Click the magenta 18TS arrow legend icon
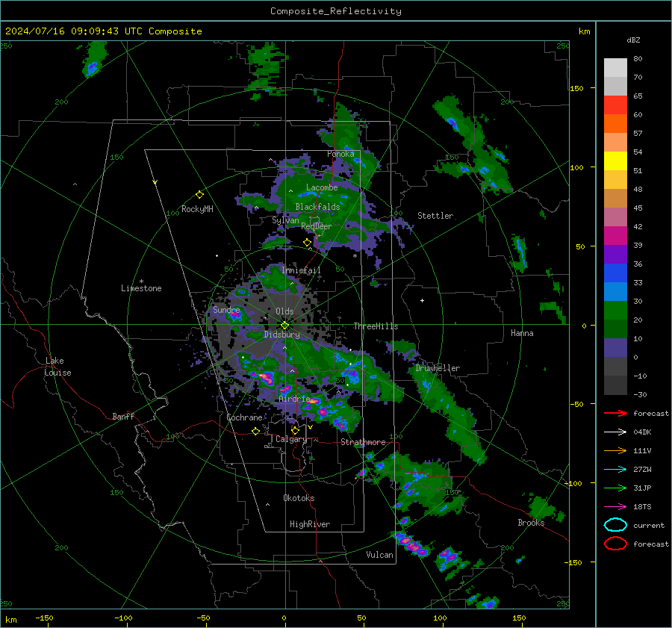This screenshot has height=628, width=672. coord(615,507)
